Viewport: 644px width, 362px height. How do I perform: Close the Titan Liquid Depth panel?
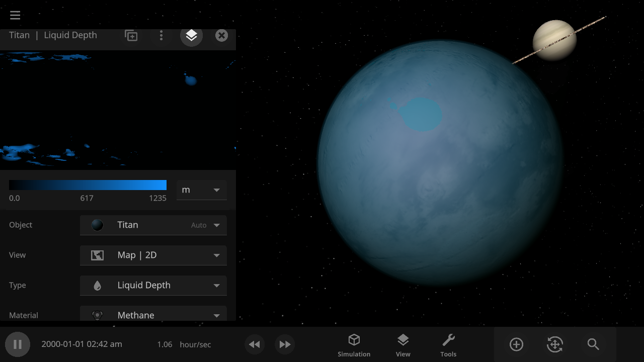pos(221,35)
